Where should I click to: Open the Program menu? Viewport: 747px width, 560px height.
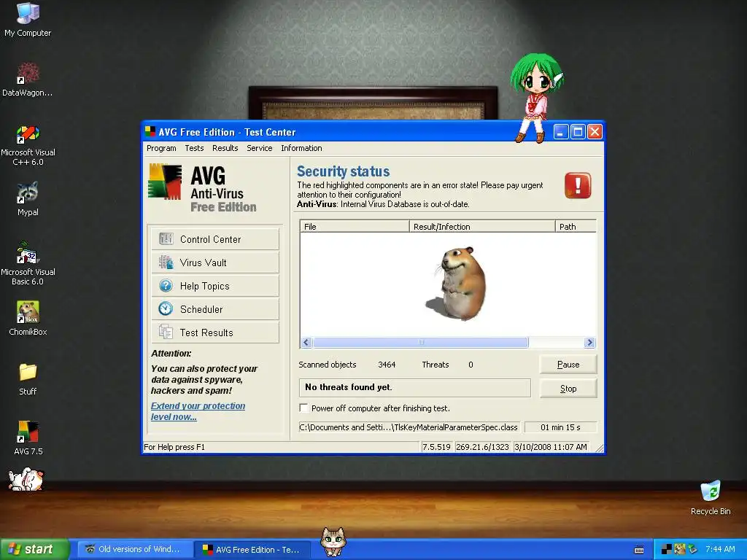[x=161, y=148]
